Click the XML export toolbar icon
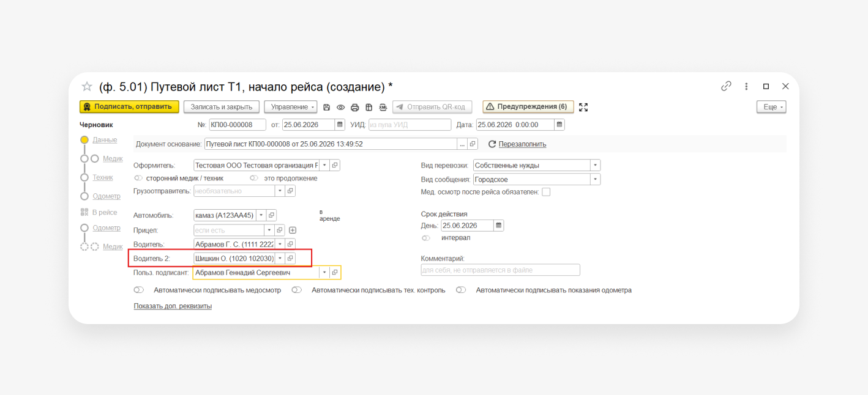 [383, 107]
